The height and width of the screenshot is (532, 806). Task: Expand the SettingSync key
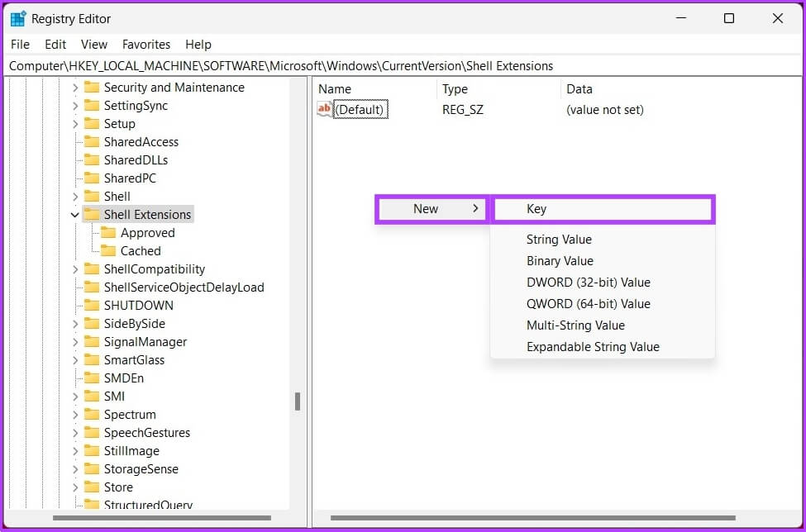(75, 106)
